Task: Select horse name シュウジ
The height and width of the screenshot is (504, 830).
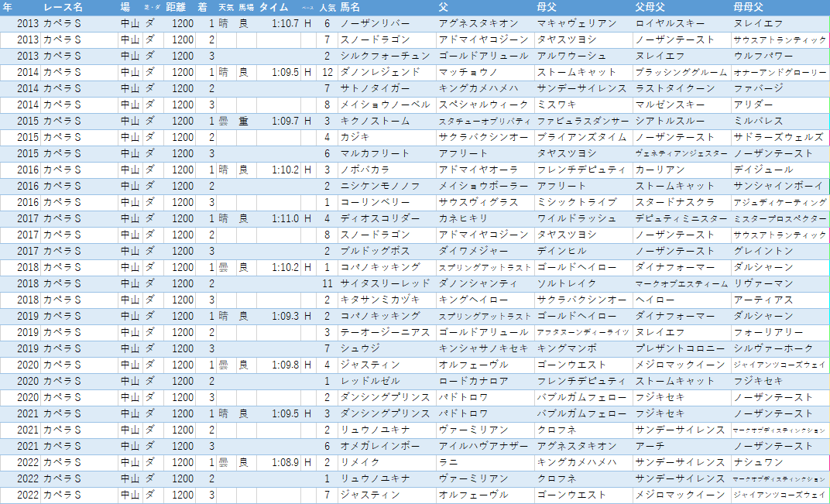Action: [360, 348]
